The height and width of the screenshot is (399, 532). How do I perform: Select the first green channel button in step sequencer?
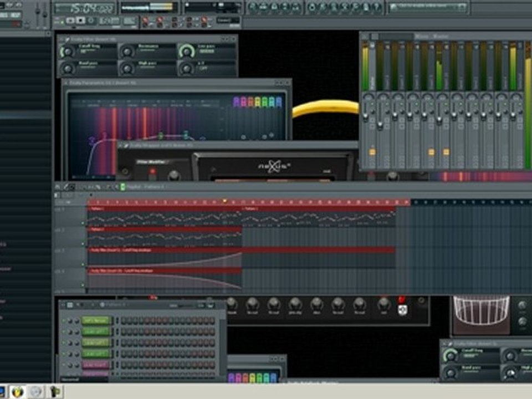96,321
